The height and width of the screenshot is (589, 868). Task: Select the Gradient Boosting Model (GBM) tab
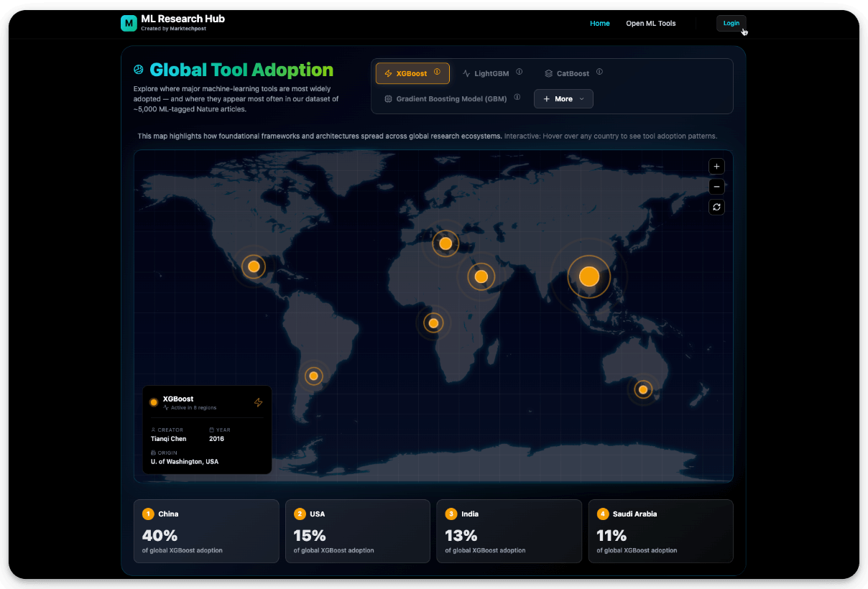click(453, 98)
